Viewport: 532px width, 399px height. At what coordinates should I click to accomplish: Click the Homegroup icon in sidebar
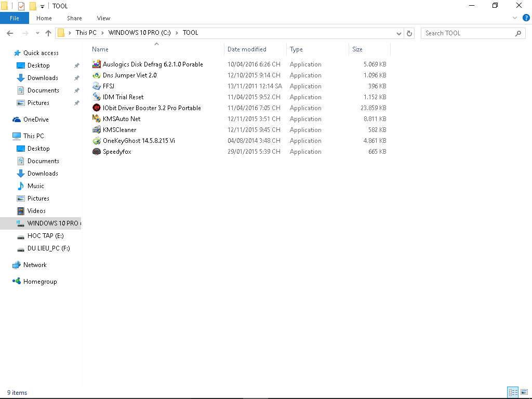tap(17, 281)
